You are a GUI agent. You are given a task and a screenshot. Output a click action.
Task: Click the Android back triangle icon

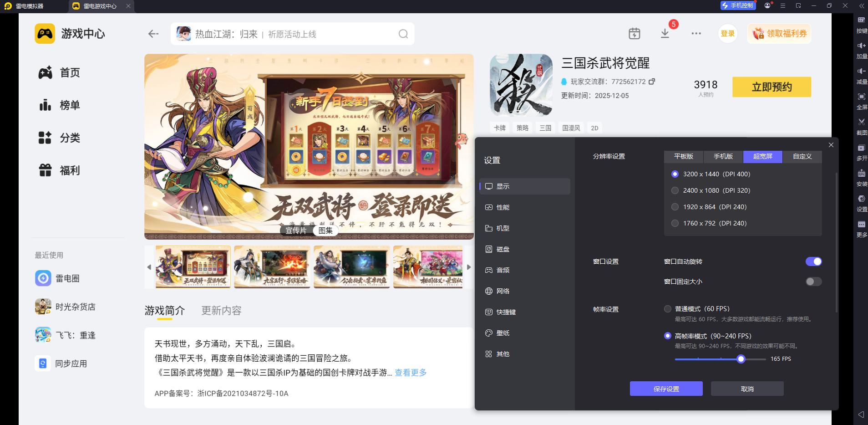[x=861, y=415]
